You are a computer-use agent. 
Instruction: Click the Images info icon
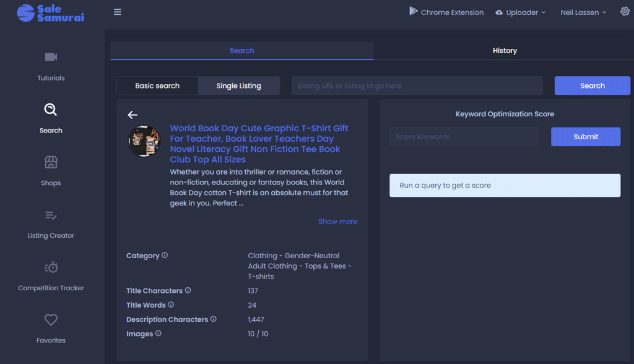158,333
